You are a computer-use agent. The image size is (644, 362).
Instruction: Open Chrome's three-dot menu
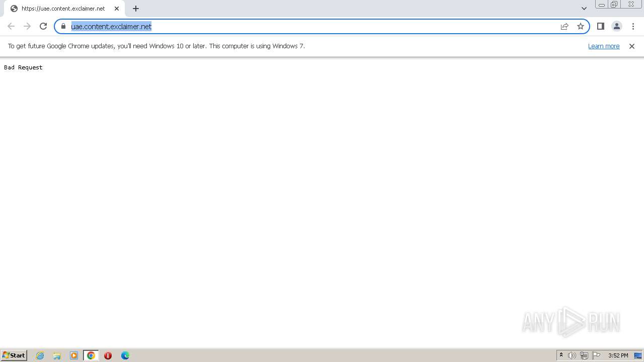point(633,26)
